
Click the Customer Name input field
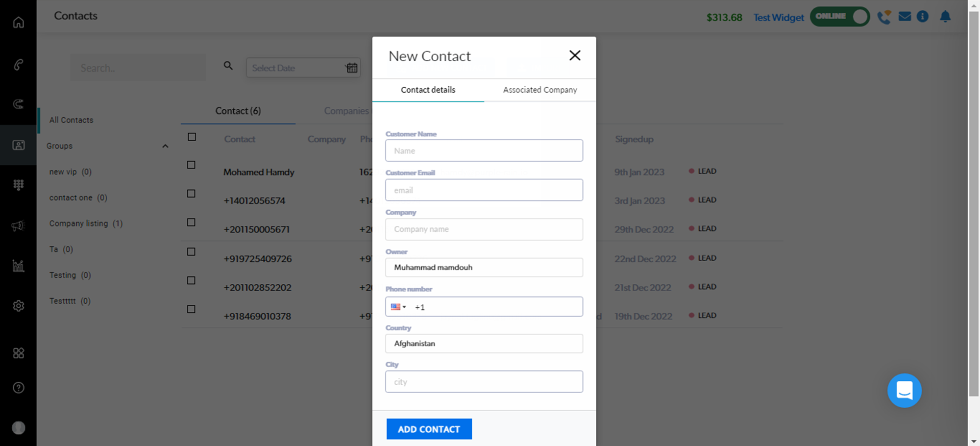(484, 151)
